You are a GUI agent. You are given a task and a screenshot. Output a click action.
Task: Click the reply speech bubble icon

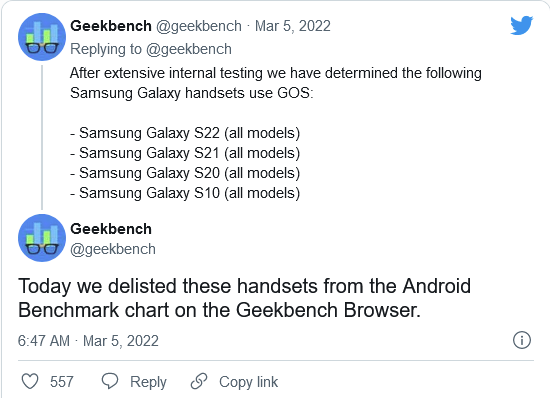110,381
